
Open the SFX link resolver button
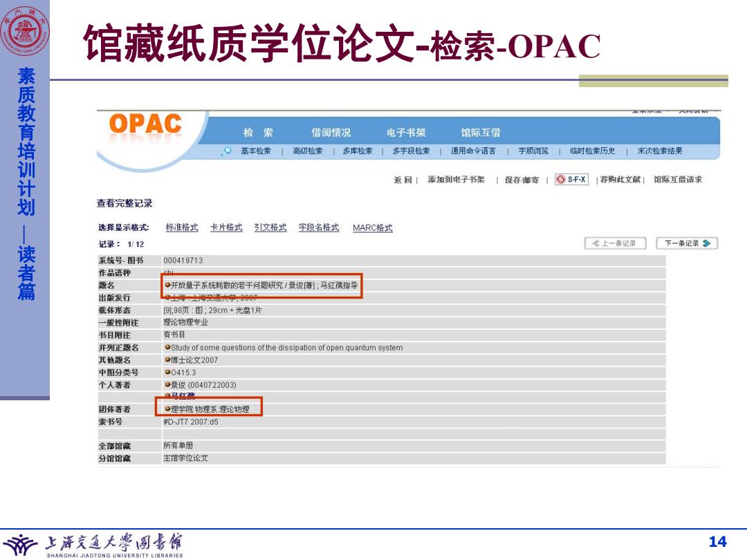pos(572,180)
